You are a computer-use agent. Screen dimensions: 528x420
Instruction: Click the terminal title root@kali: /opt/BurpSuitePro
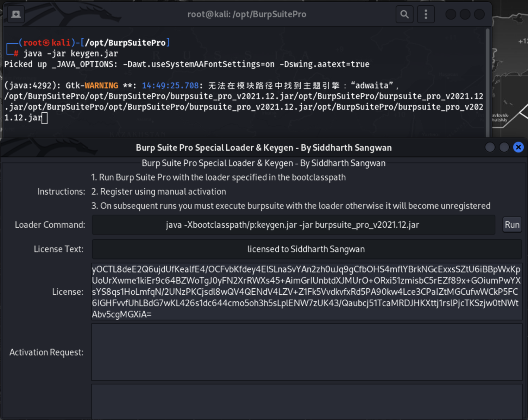[x=246, y=14]
